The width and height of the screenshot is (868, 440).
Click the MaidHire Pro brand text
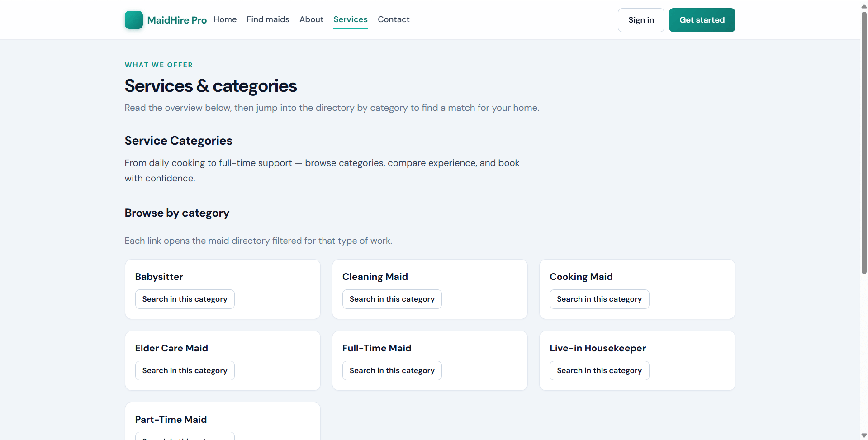177,20
